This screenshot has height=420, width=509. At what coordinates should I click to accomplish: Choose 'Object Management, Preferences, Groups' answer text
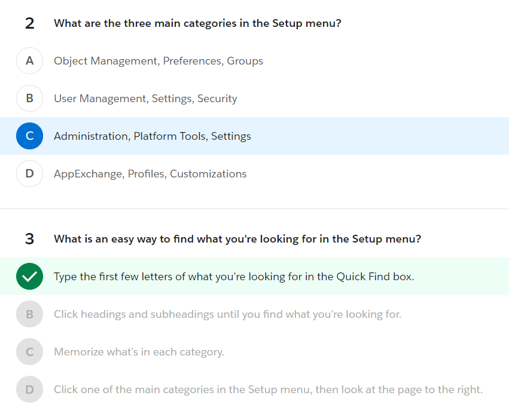(159, 61)
